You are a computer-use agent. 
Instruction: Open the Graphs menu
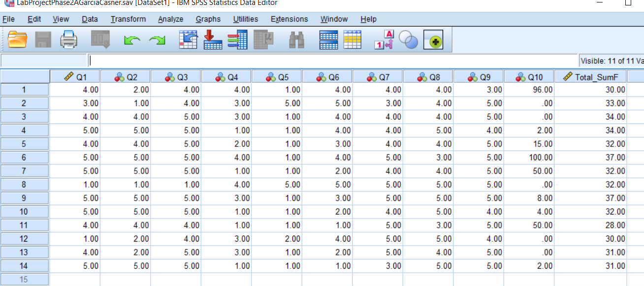208,19
